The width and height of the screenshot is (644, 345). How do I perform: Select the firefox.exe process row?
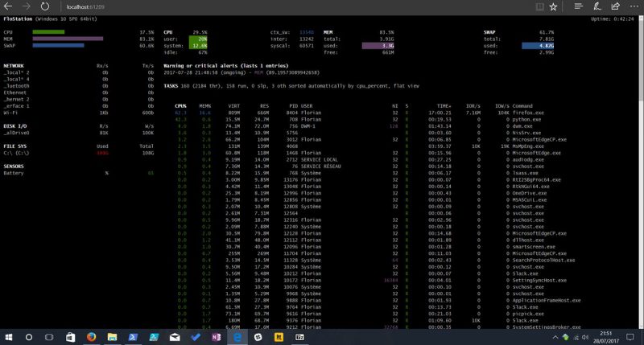359,113
